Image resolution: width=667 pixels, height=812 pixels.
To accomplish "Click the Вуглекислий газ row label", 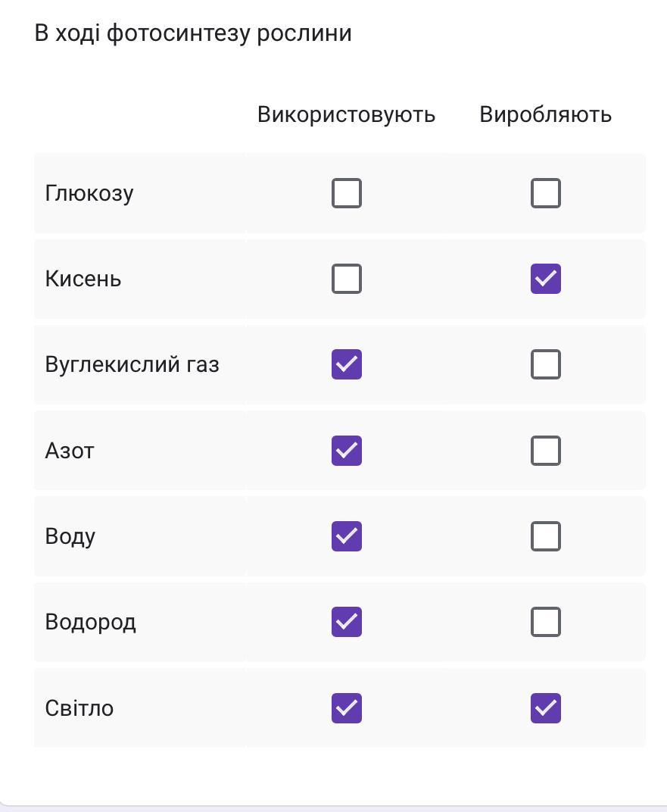I will 132,364.
